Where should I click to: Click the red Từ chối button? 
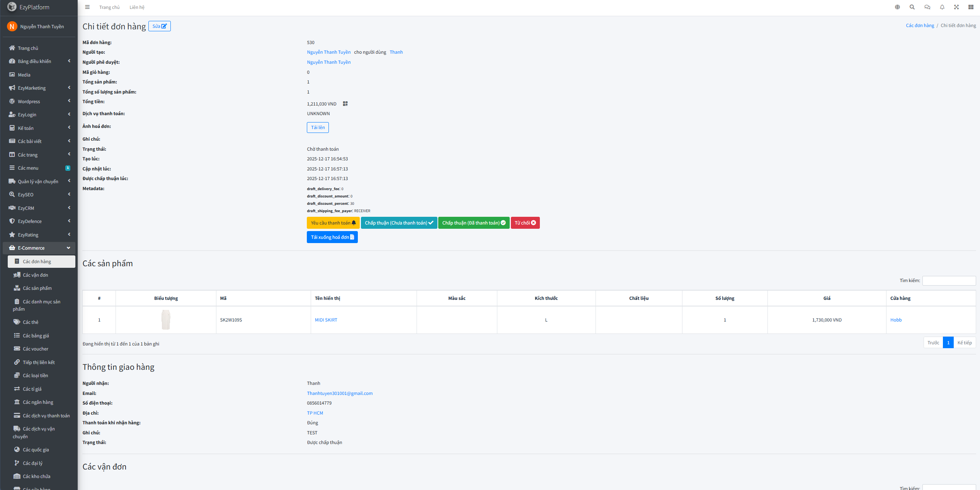(x=525, y=223)
